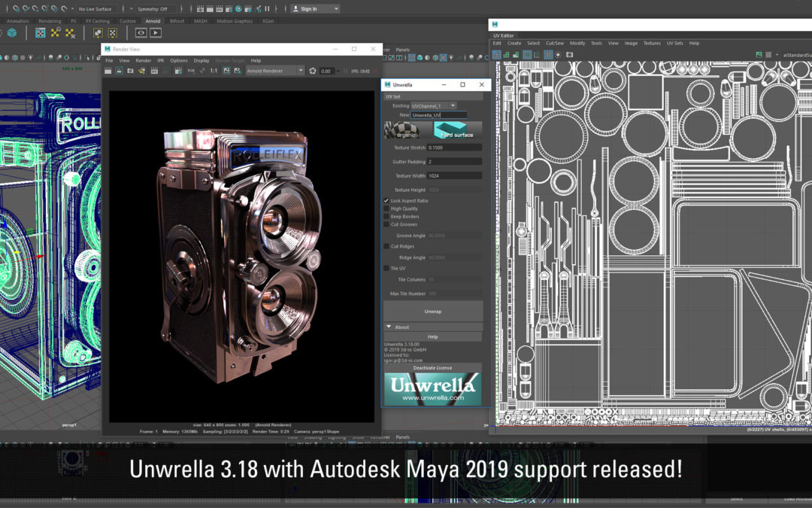Open Modify menu in UV Editor
This screenshot has height=508, width=812.
point(577,44)
